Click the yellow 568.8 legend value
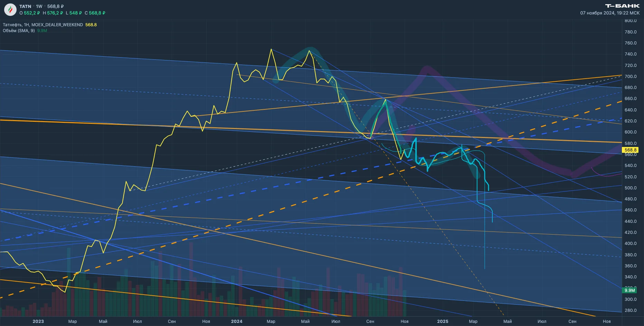Screen dimensions: 644x326 click(91, 25)
